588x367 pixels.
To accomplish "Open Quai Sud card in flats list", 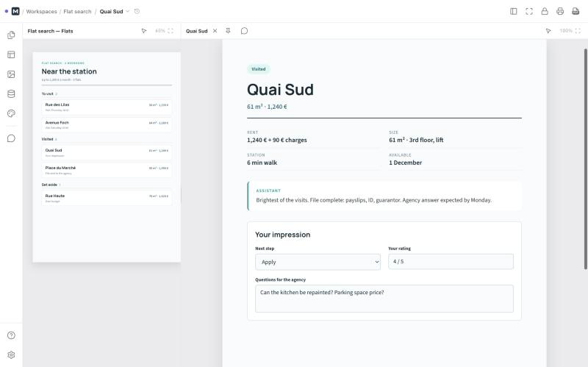I will (x=107, y=152).
